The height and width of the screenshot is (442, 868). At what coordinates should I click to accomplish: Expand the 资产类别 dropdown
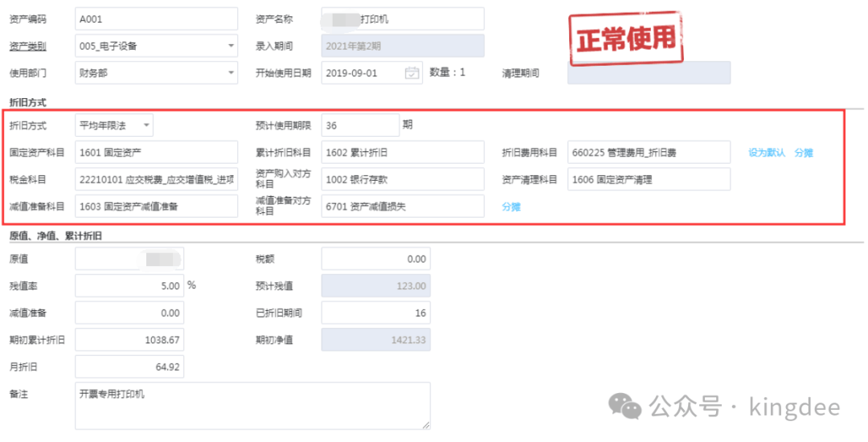coord(231,46)
